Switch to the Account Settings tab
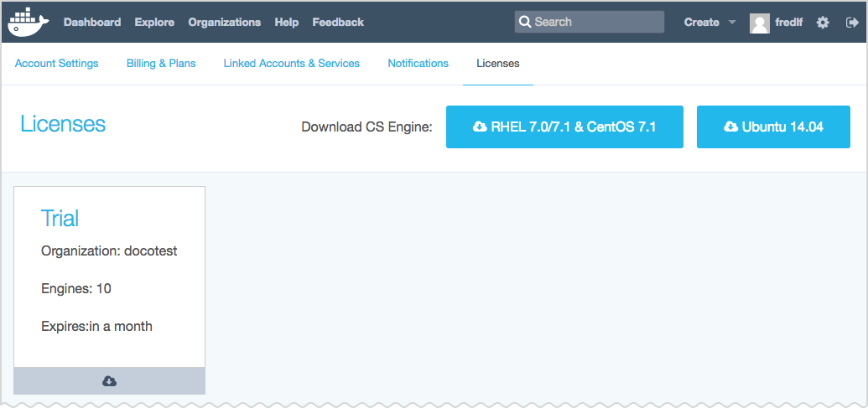 (57, 64)
